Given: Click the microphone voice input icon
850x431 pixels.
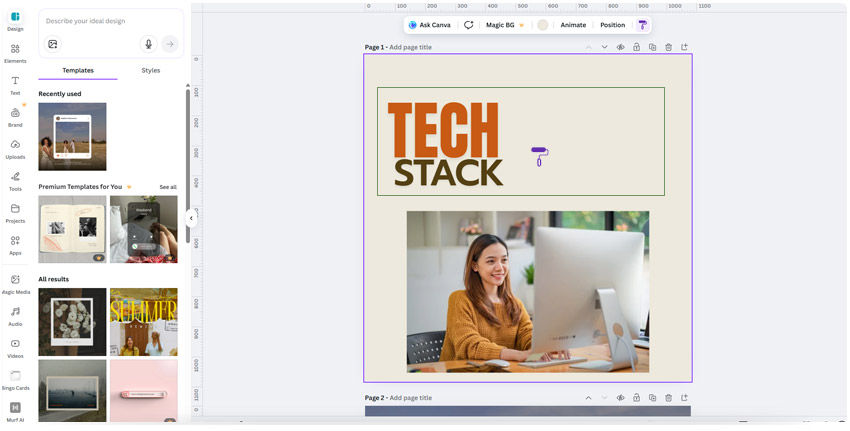Looking at the screenshot, I should click(149, 44).
